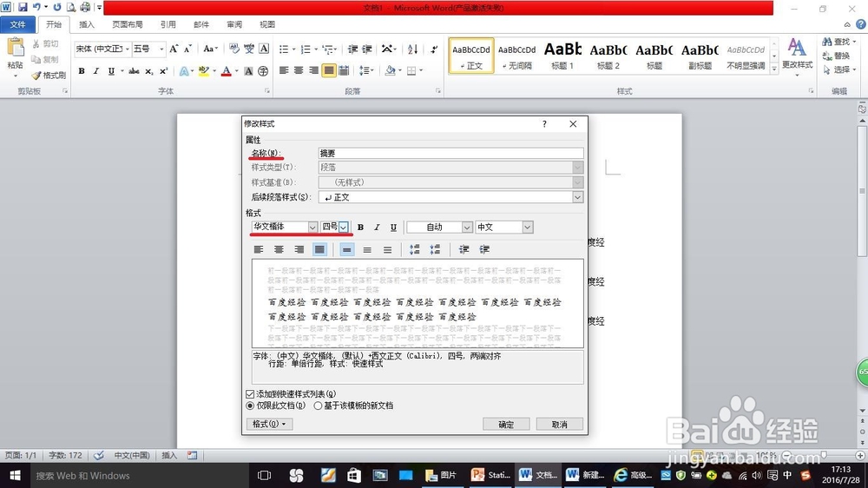
Task: Click ribbon Underline button
Action: pos(111,71)
